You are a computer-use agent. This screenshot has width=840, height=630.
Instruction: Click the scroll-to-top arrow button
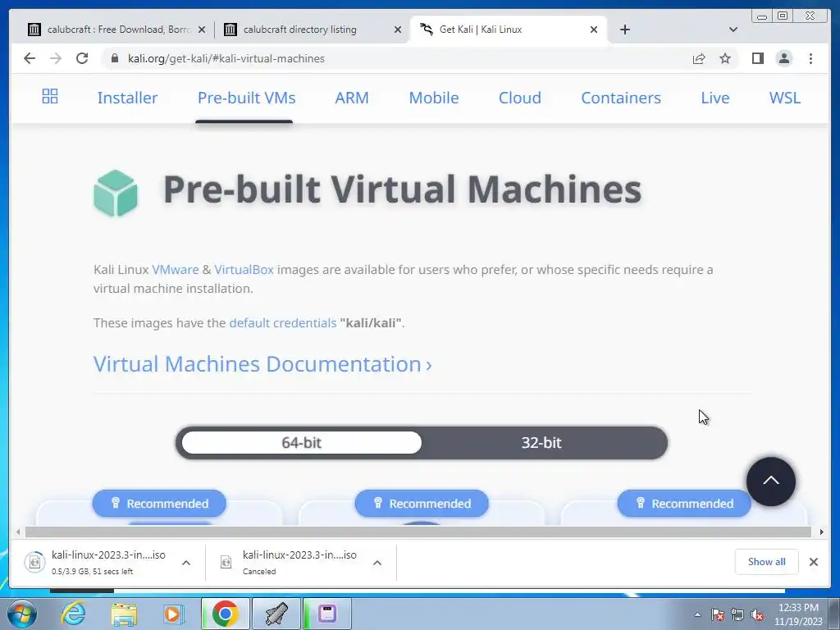pos(771,481)
